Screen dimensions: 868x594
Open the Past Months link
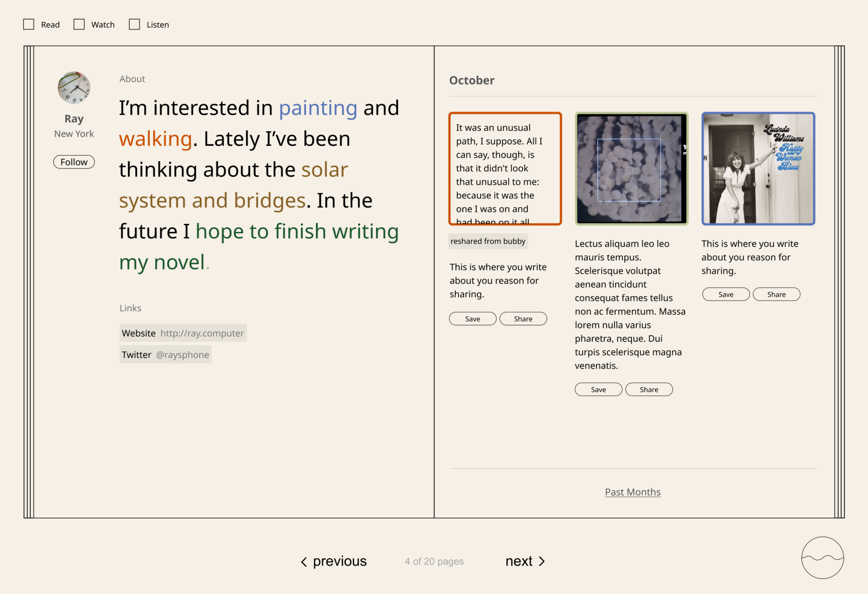coord(632,492)
